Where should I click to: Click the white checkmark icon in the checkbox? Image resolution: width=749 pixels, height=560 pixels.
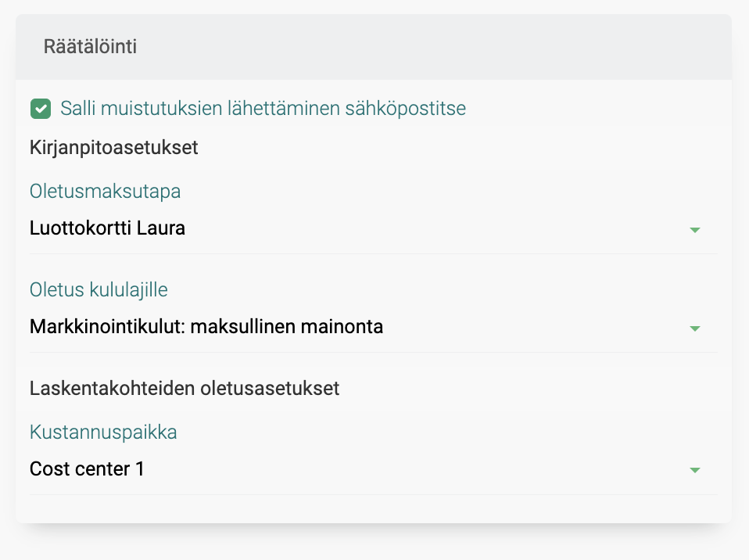tap(41, 109)
